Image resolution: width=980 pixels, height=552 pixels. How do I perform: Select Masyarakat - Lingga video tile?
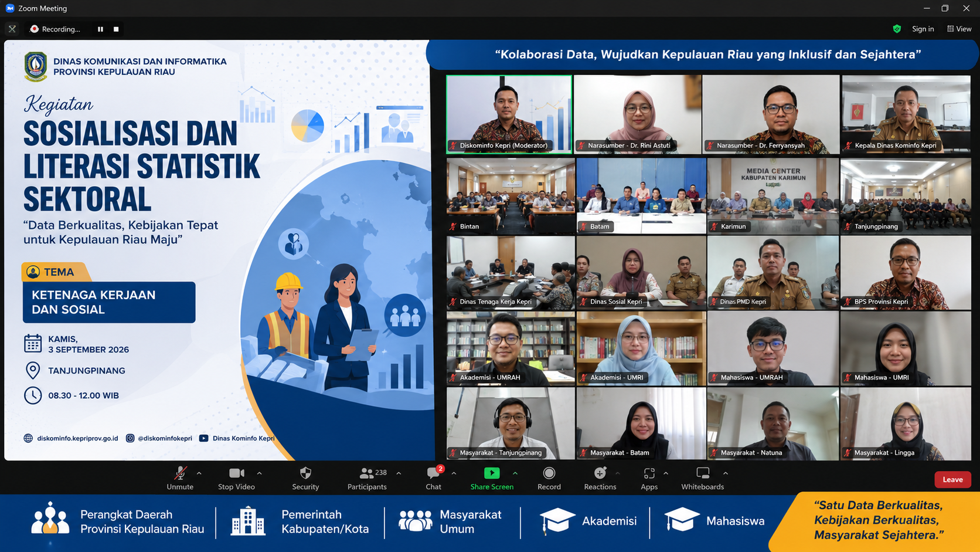(x=906, y=423)
